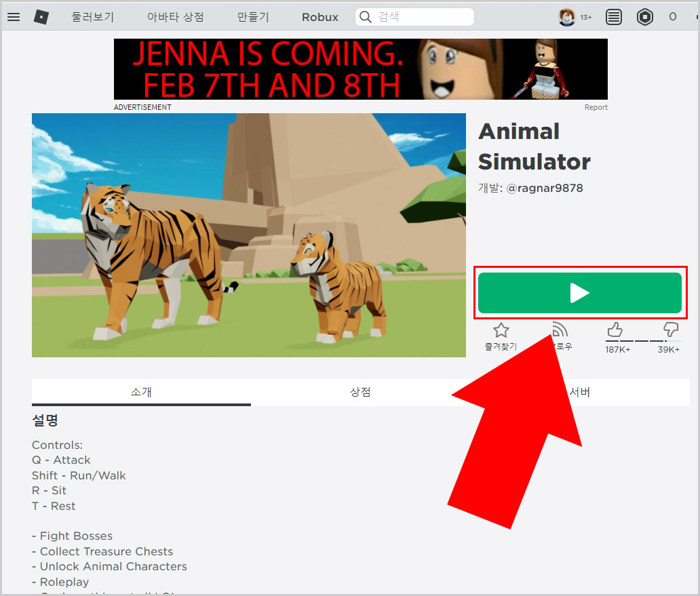
Task: Switch to the 소개 tab
Action: point(141,392)
